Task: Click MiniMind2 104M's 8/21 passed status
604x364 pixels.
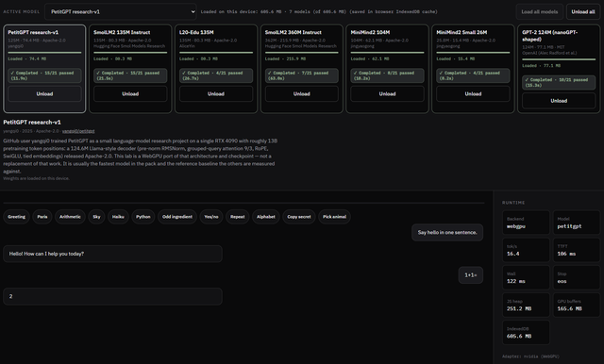Action: pyautogui.click(x=388, y=75)
